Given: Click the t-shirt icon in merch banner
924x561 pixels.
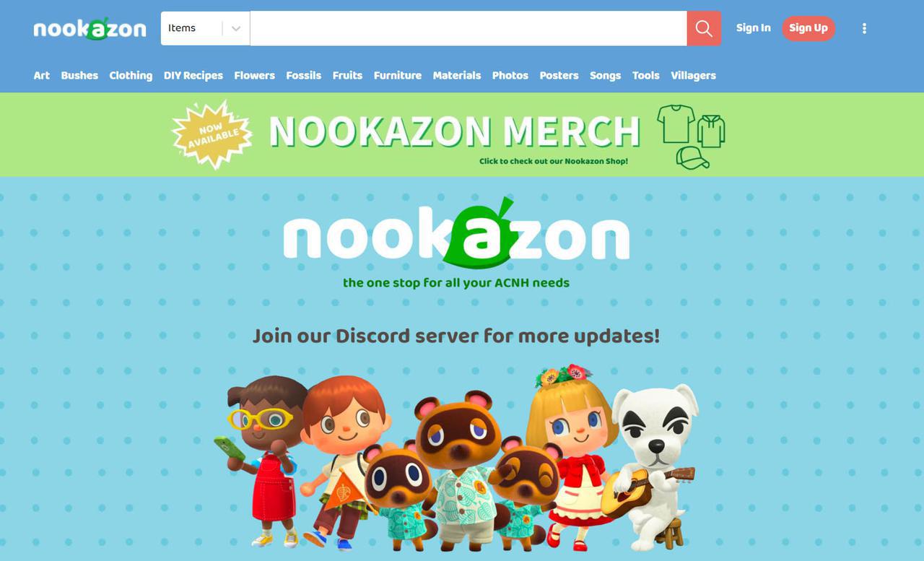Looking at the screenshot, I should (x=676, y=124).
